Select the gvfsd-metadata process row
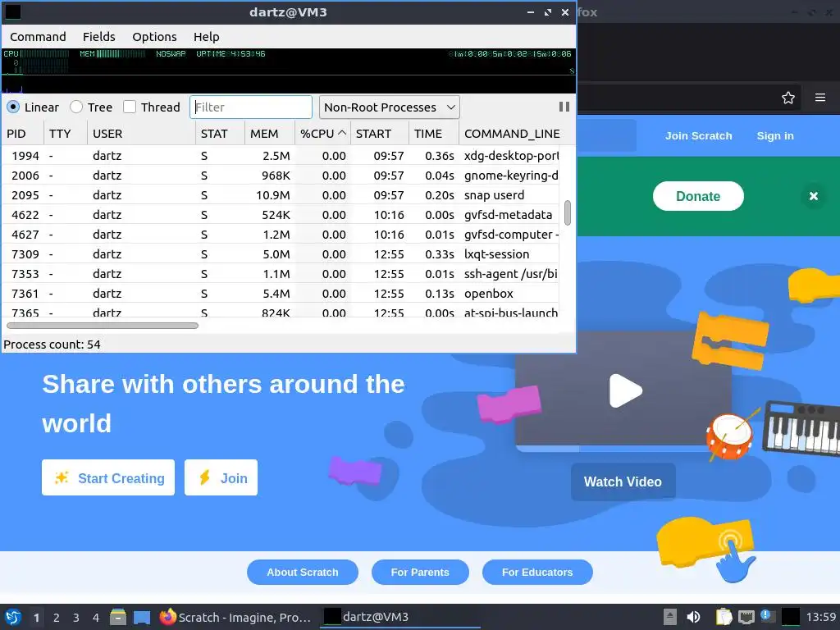840x630 pixels. pos(281,215)
